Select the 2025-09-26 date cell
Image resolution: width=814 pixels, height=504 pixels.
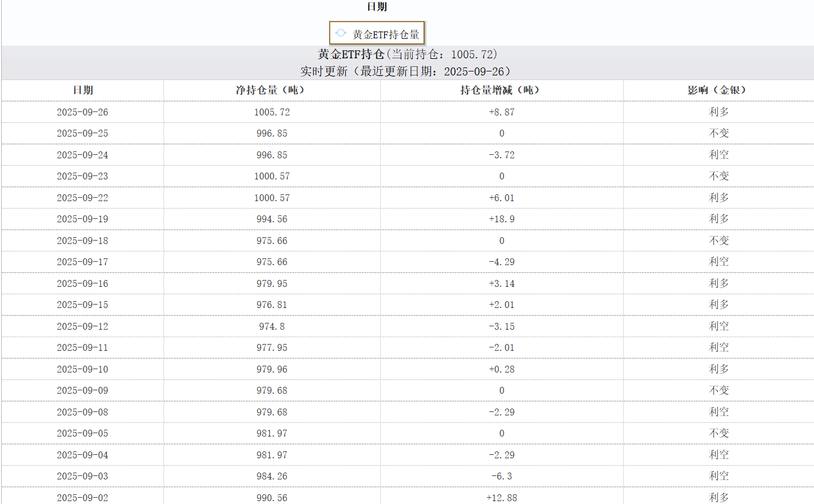[x=82, y=112]
